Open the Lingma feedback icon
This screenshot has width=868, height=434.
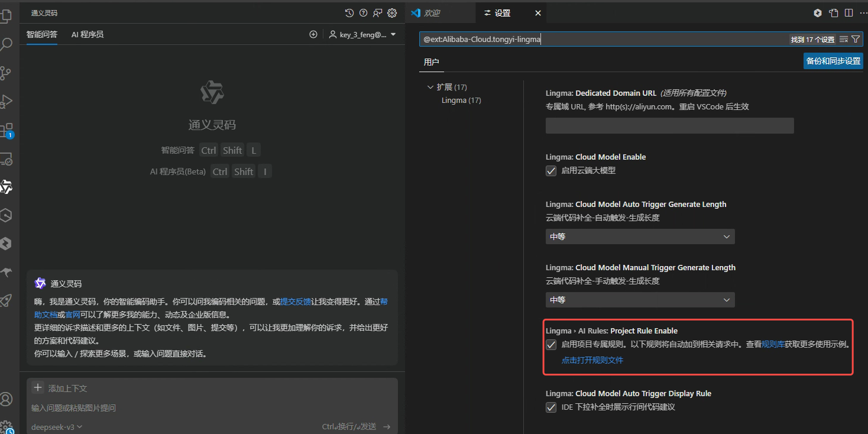click(x=378, y=13)
